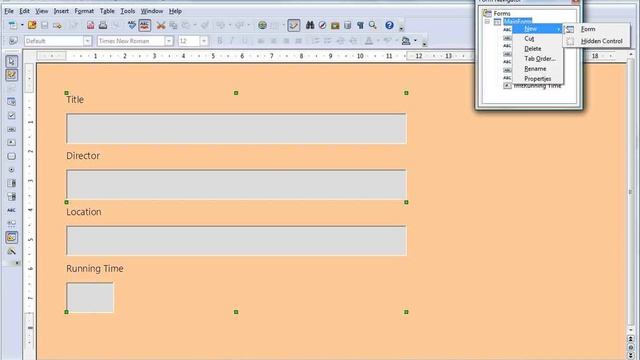Image resolution: width=640 pixels, height=360 pixels.
Task: Choose Tab Order in the context menu
Action: [x=538, y=59]
